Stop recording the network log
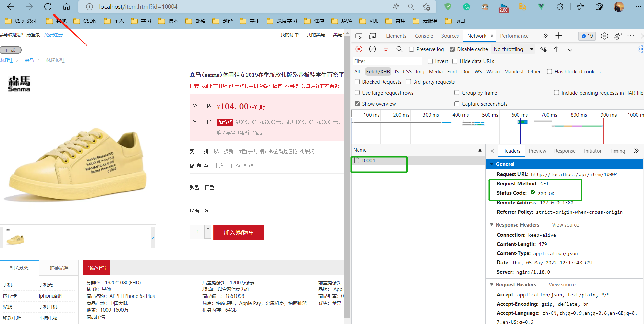The image size is (644, 324). [359, 49]
